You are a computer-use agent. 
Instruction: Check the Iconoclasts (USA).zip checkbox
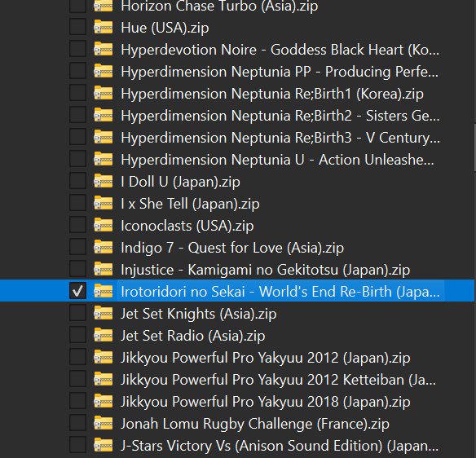point(77,225)
